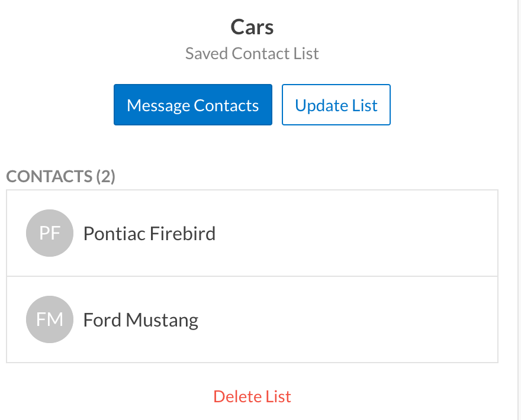This screenshot has width=521, height=420.
Task: Click the Update List button
Action: point(336,105)
